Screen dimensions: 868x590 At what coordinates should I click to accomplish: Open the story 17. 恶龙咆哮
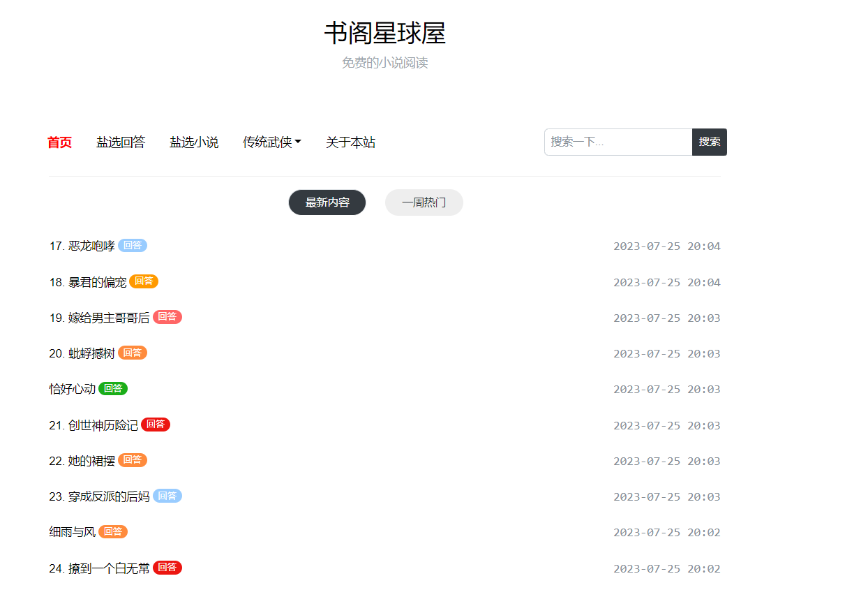pos(82,246)
